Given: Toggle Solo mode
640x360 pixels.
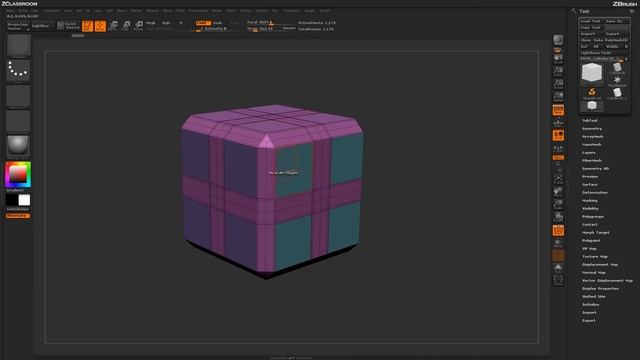Looking at the screenshot, I should [x=558, y=268].
